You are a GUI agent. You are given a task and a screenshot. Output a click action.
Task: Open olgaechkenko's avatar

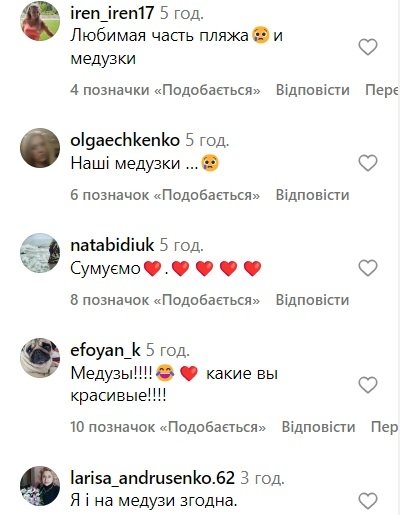click(40, 148)
